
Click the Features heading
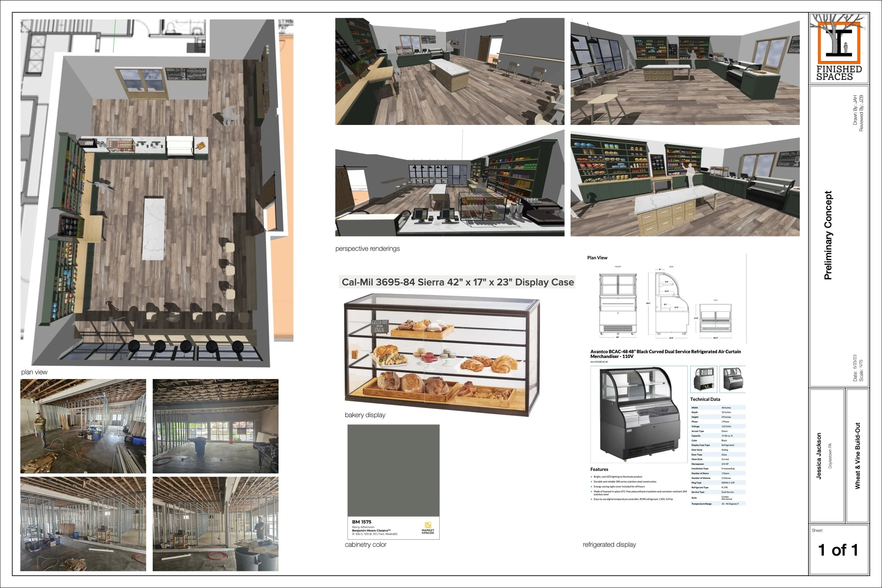pyautogui.click(x=599, y=469)
